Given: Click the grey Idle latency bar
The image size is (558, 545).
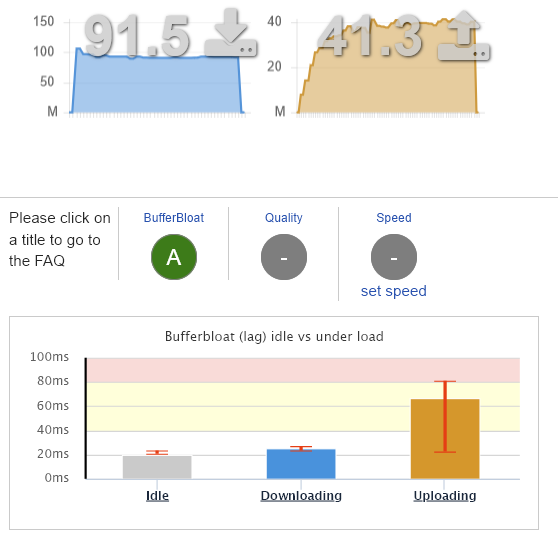Looking at the screenshot, I should 157,467.
